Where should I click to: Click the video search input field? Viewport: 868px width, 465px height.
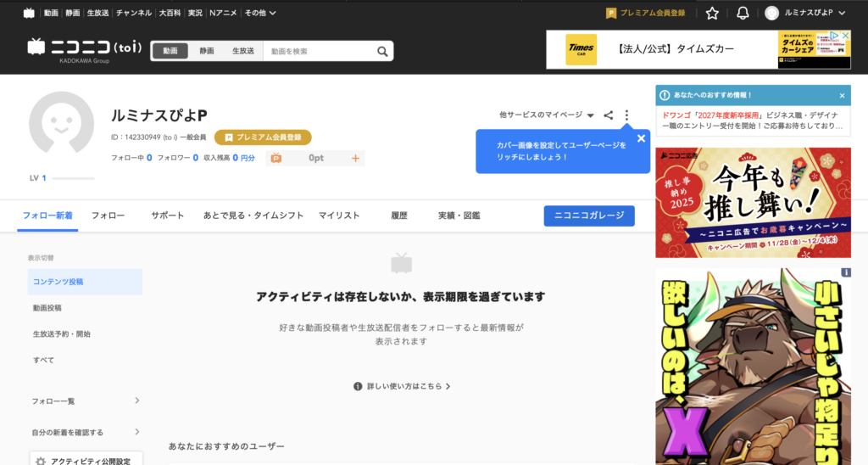(318, 51)
